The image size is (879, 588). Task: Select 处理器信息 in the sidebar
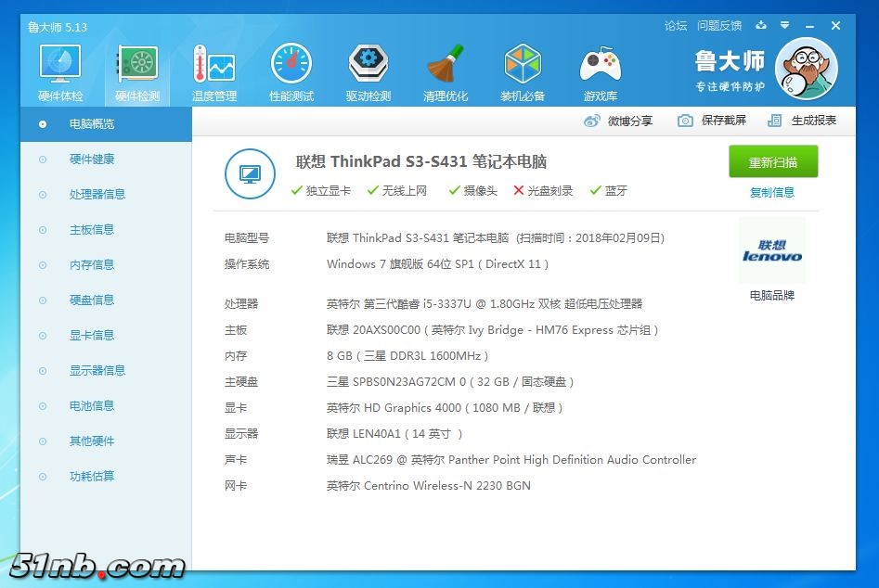click(97, 195)
